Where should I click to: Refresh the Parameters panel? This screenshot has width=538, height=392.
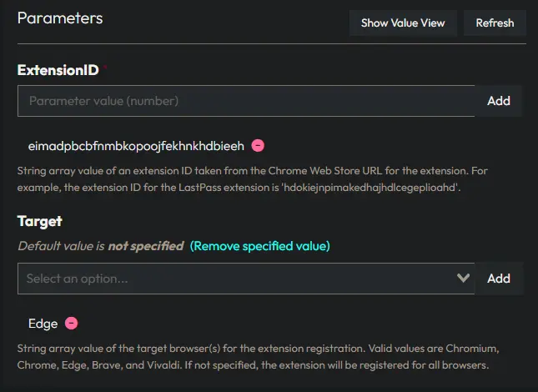(x=495, y=23)
